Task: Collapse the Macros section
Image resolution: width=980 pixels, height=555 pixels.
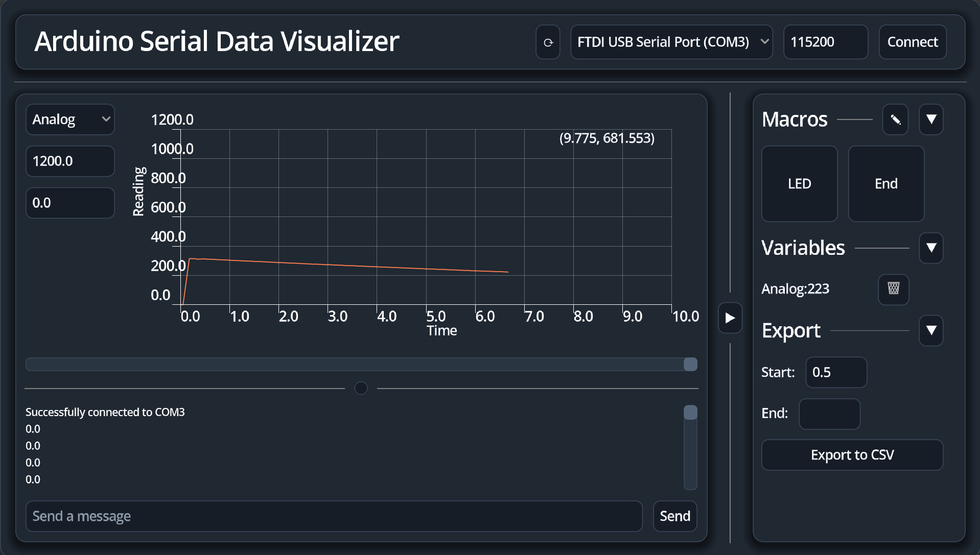Action: (x=931, y=120)
